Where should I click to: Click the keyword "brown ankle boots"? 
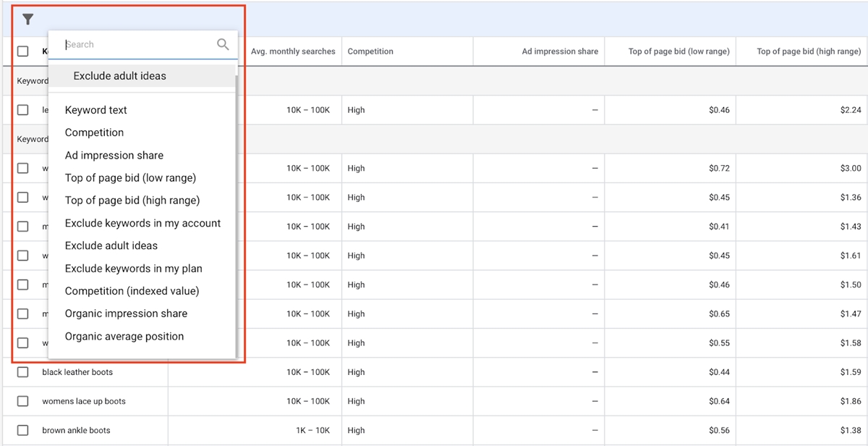tap(76, 430)
